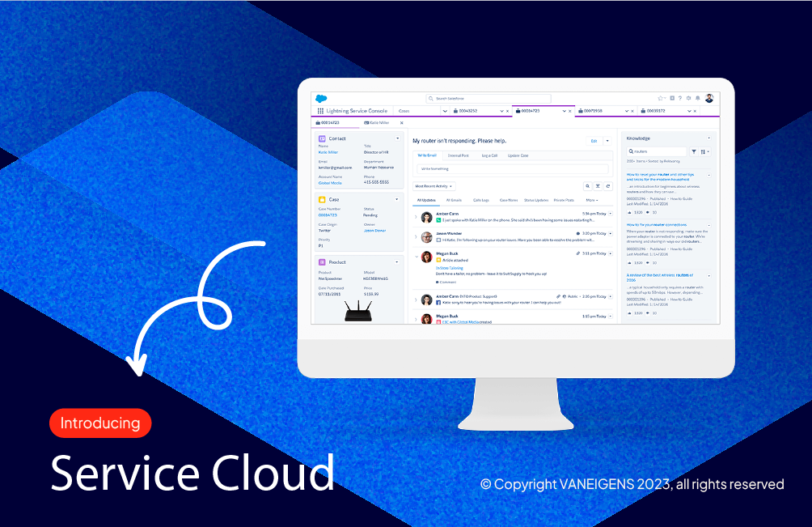Click the Salesforce cloud logo

321,99
